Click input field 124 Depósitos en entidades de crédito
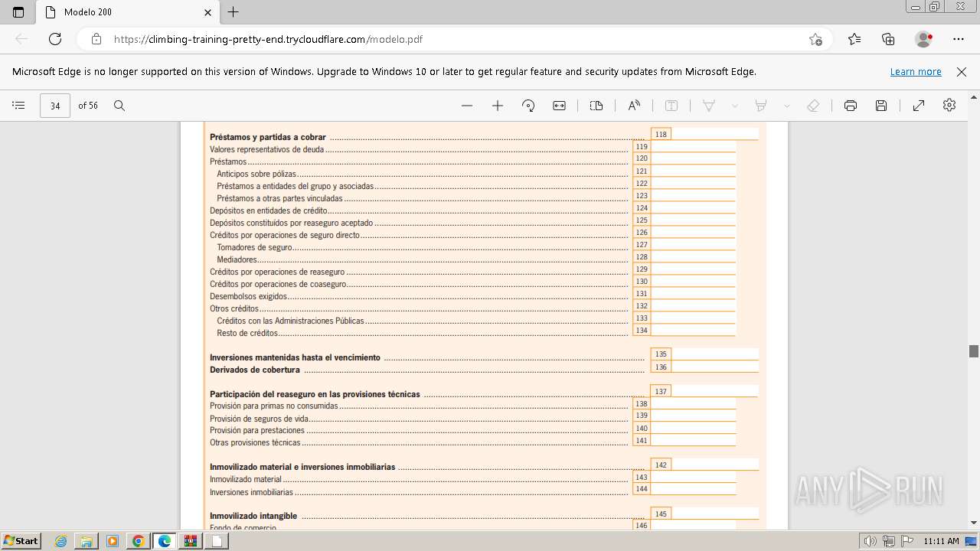This screenshot has width=980, height=551. (x=693, y=207)
